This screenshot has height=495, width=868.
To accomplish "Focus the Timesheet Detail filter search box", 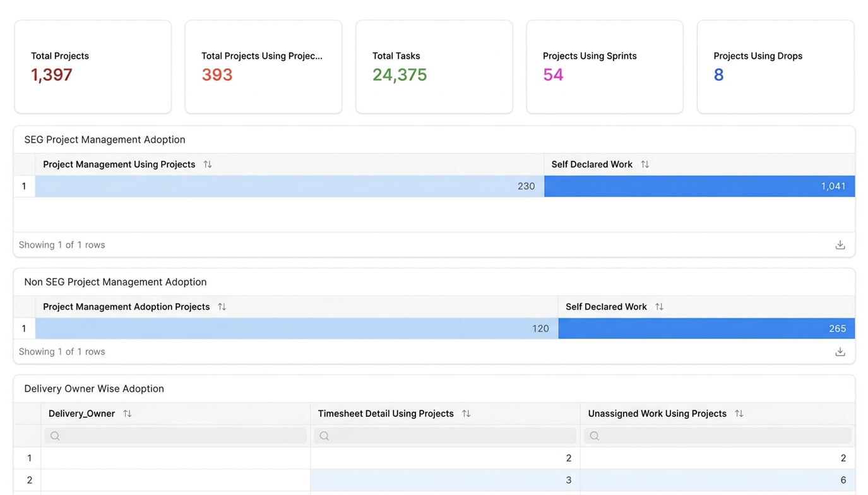I will (x=445, y=436).
